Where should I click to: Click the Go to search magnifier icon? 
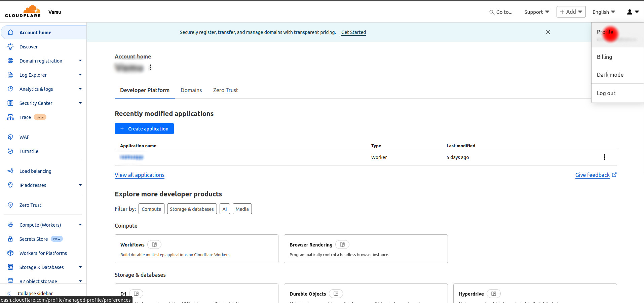(492, 12)
